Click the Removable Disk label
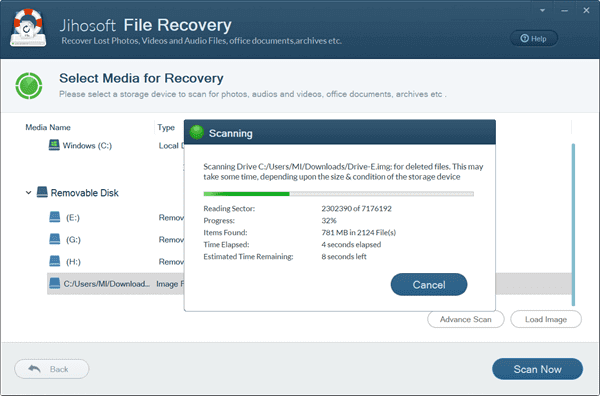 [85, 192]
